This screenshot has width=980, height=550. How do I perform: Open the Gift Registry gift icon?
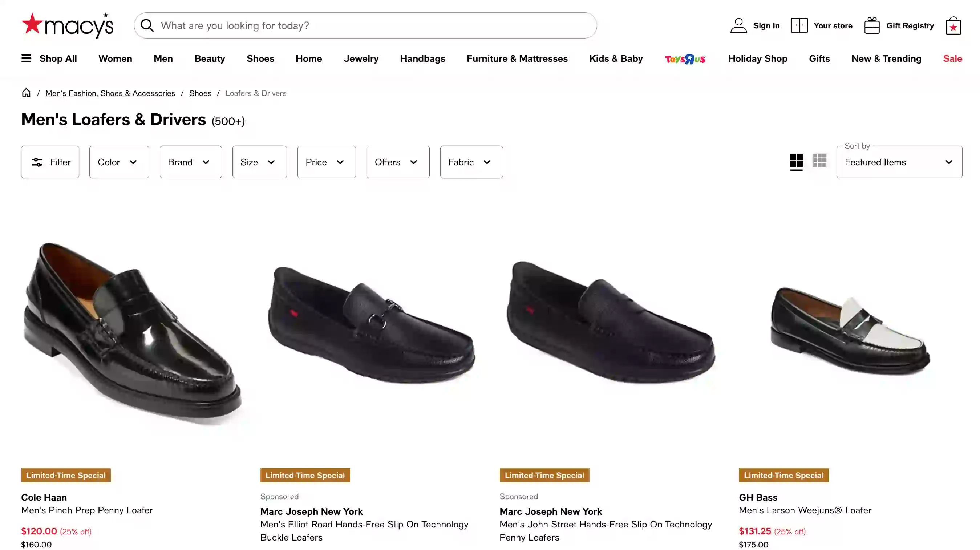[872, 25]
